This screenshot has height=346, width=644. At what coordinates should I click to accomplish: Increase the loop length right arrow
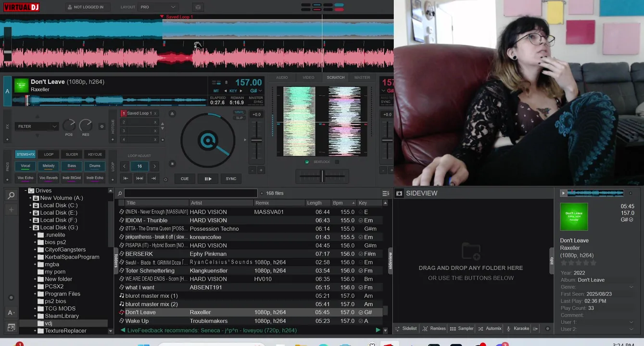[154, 166]
